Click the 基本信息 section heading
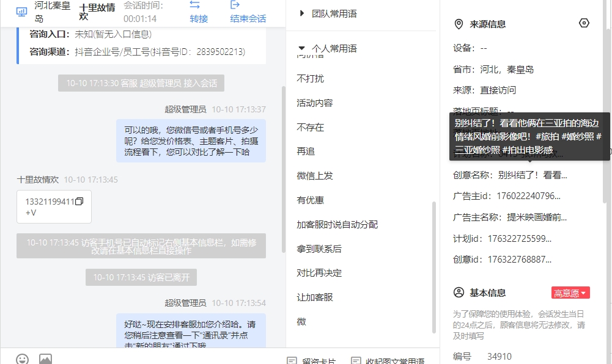The width and height of the screenshot is (612, 364). coord(487,293)
